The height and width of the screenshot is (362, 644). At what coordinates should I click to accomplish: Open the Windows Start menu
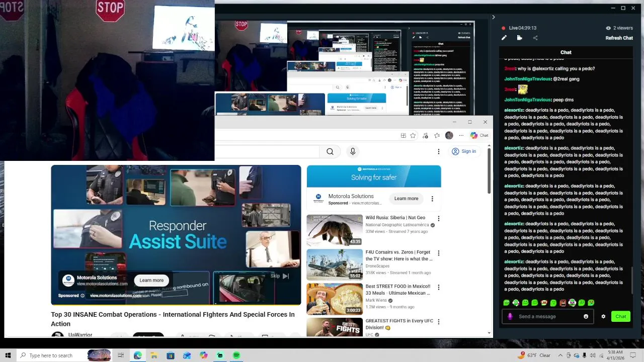(8, 355)
